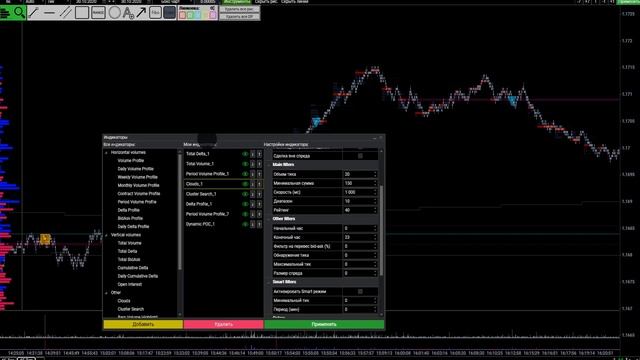
Task: Move Dynamic POC_1 up
Action: click(259, 224)
